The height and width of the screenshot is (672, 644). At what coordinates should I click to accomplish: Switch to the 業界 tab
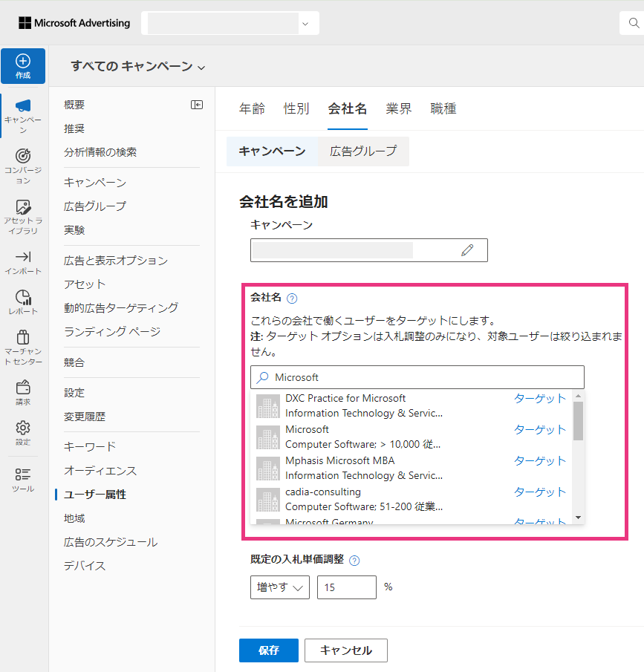[399, 109]
